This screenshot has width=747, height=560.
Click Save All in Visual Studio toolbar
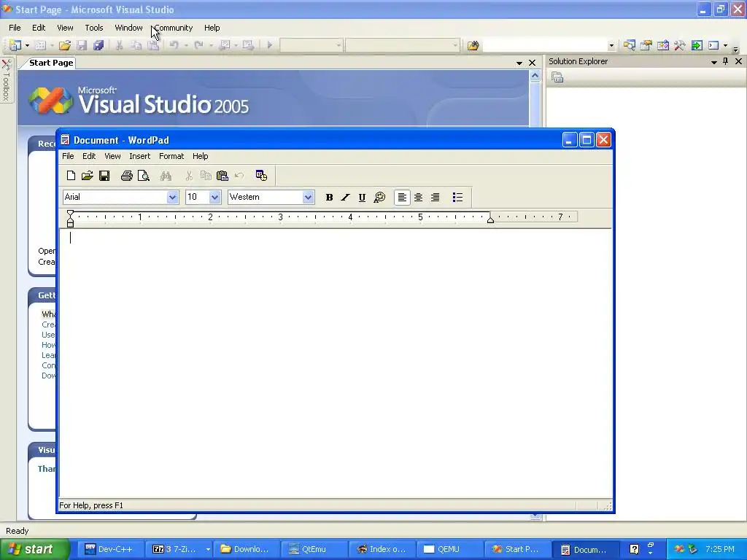coord(98,45)
